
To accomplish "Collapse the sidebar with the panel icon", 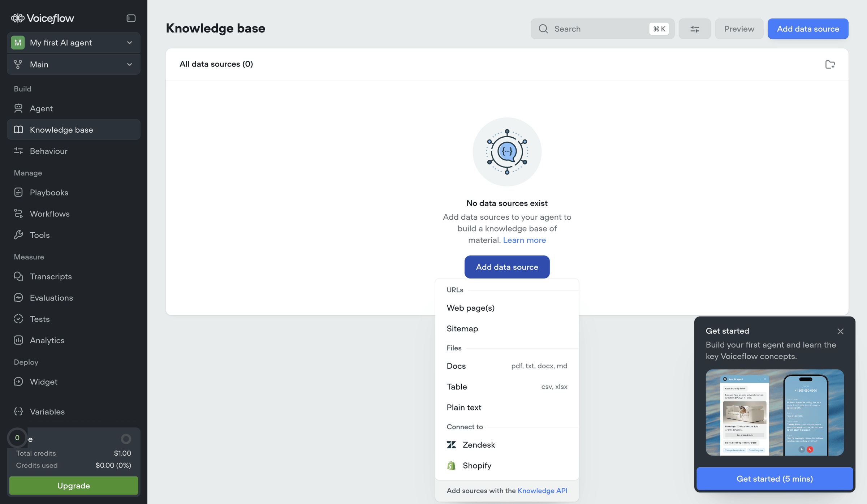I will tap(131, 18).
